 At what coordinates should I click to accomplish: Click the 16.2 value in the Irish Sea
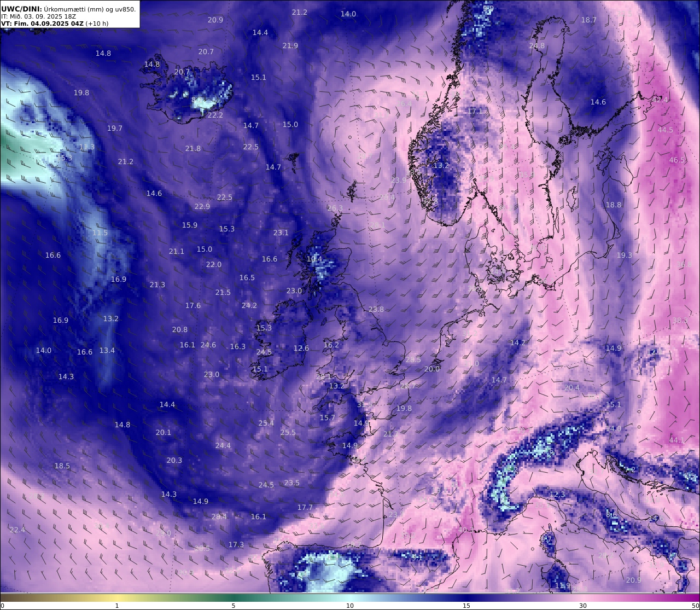click(x=331, y=345)
